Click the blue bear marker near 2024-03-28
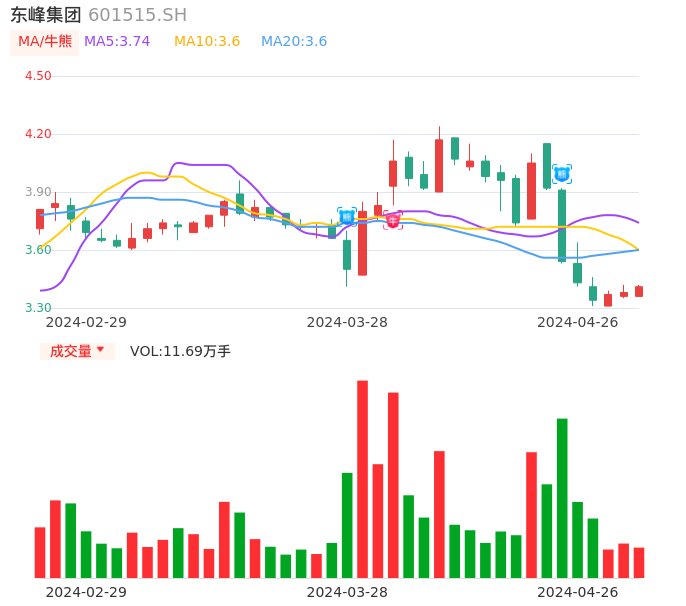686x606 pixels. tap(347, 216)
